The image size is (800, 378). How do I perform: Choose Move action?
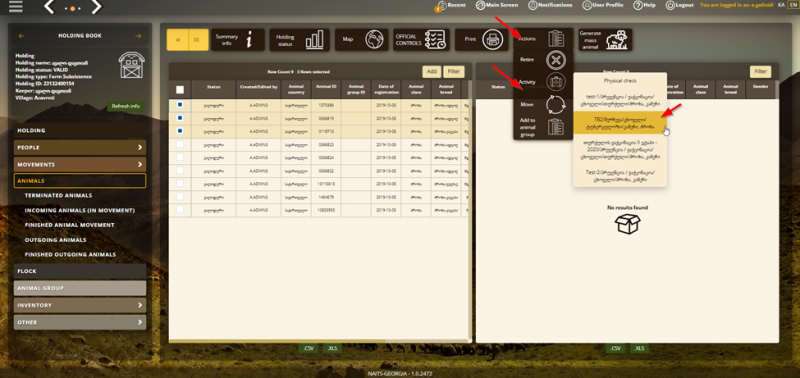(543, 104)
